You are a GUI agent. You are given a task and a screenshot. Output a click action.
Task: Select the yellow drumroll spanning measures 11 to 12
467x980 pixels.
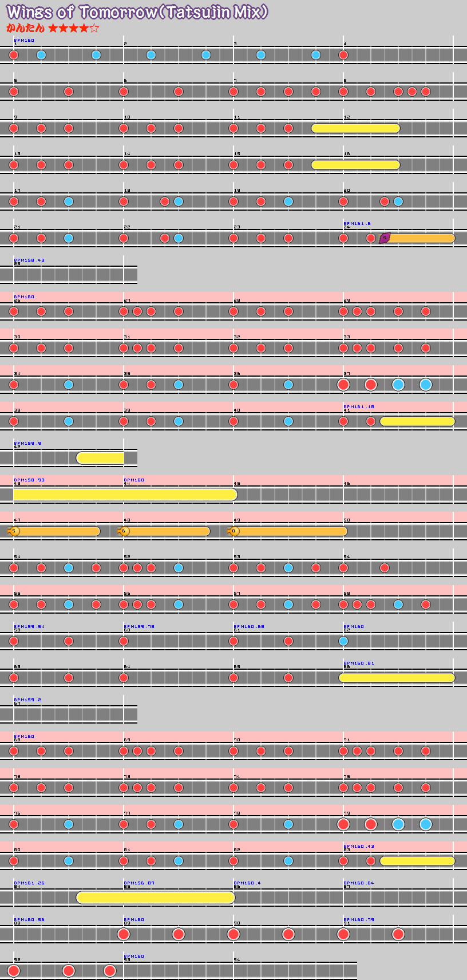[x=355, y=128]
